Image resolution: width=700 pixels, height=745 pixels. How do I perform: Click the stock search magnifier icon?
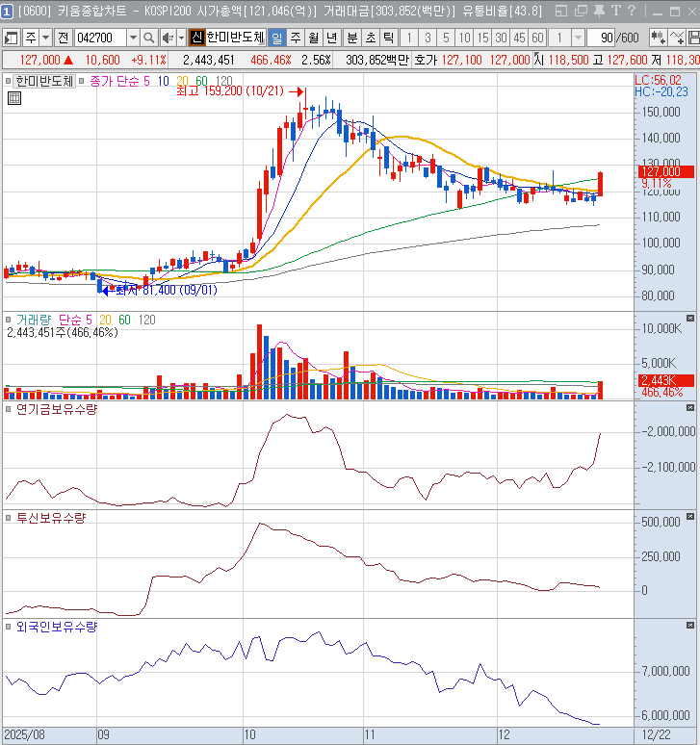pyautogui.click(x=149, y=38)
